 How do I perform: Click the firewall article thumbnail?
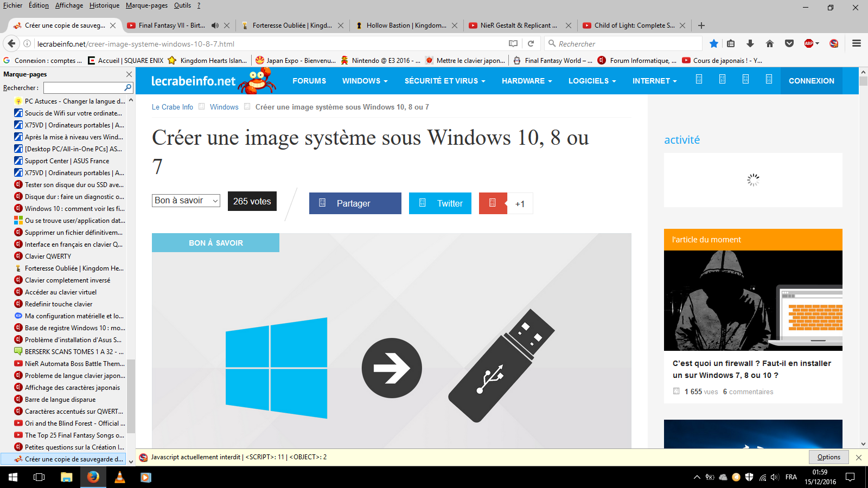point(753,300)
